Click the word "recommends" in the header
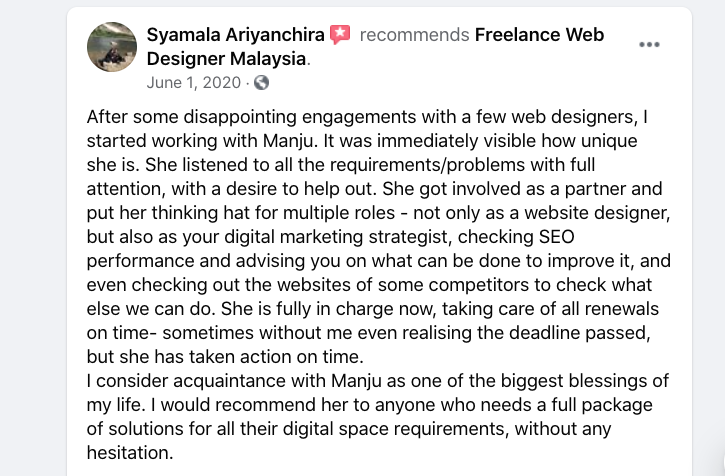The height and width of the screenshot is (476, 725). click(x=414, y=35)
